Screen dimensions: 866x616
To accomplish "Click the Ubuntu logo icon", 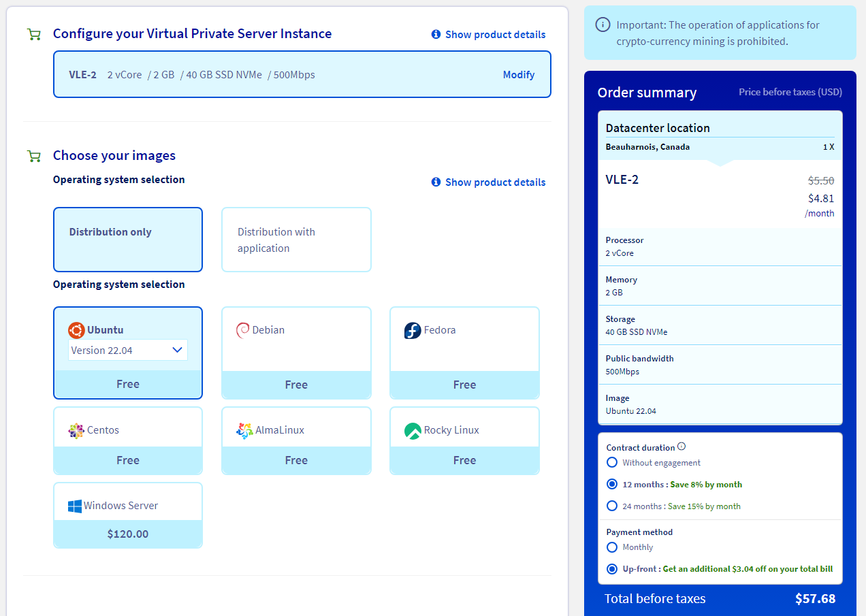I will 76,330.
